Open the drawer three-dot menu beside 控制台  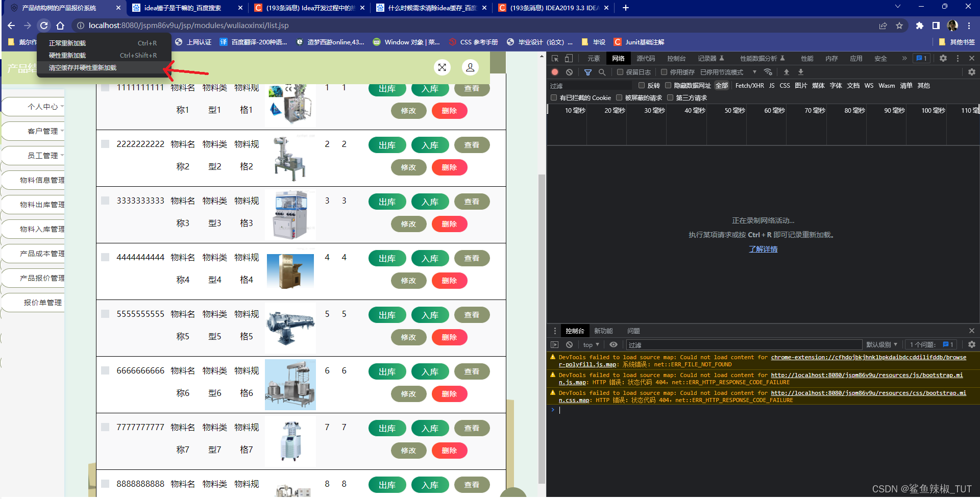click(555, 331)
